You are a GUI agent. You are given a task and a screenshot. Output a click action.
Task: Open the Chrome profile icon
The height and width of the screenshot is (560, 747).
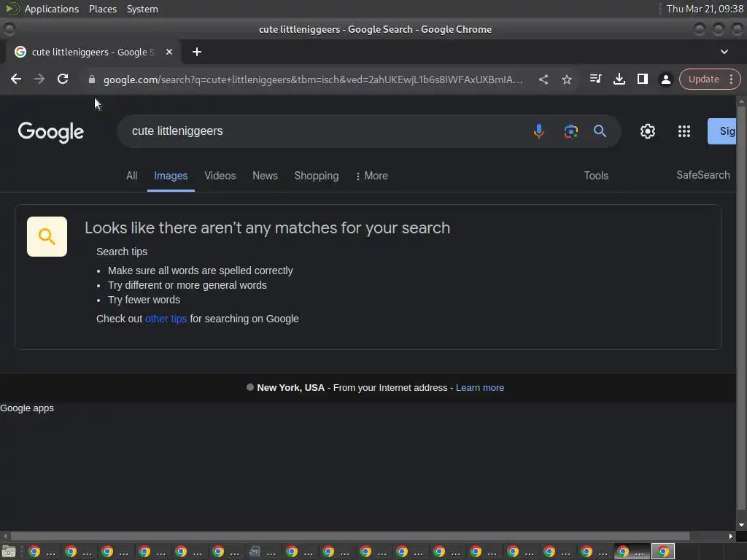(x=665, y=79)
